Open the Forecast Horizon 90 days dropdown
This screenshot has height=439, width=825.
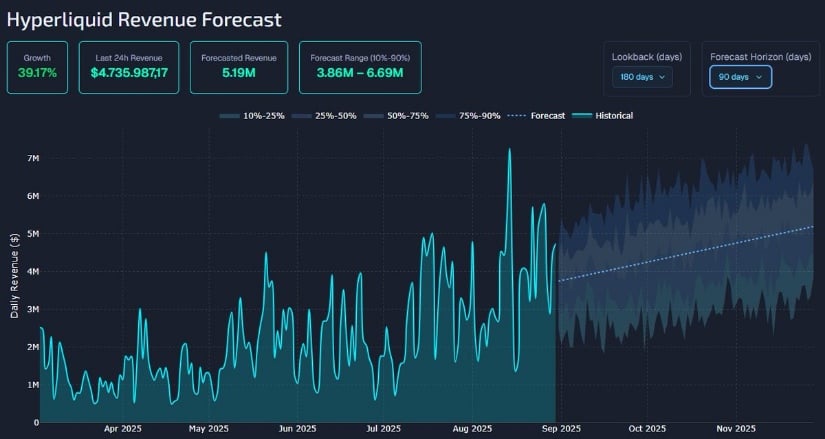tap(740, 77)
